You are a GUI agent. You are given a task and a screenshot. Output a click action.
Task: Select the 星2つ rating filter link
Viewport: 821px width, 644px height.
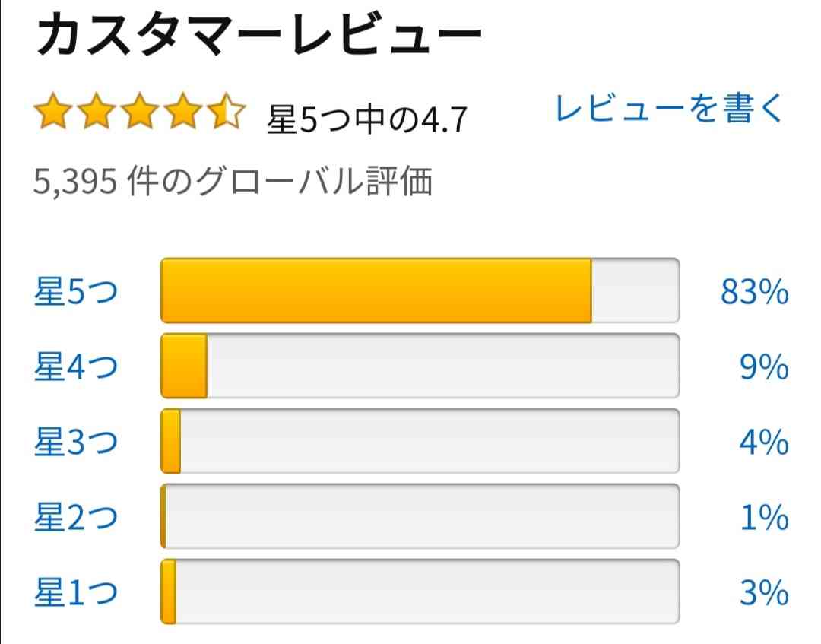(77, 517)
